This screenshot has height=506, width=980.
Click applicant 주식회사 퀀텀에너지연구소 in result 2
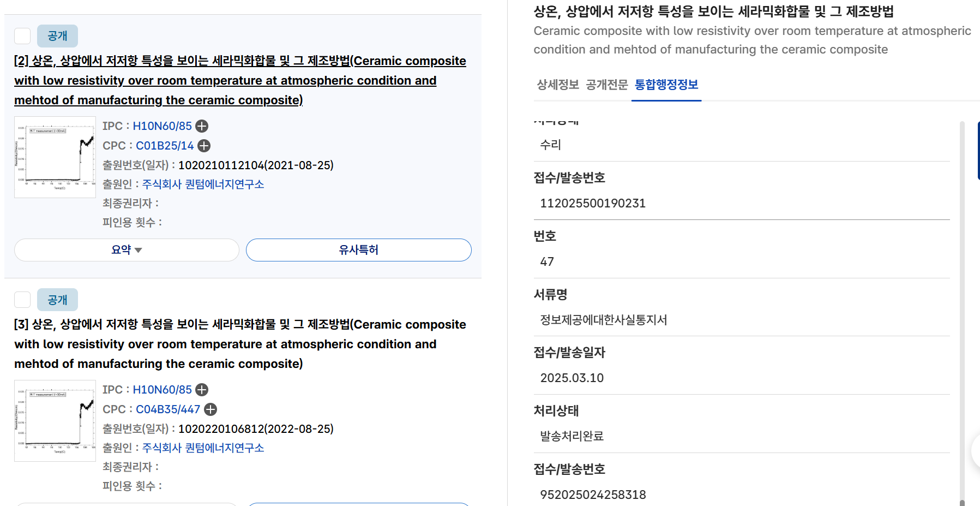click(x=203, y=184)
